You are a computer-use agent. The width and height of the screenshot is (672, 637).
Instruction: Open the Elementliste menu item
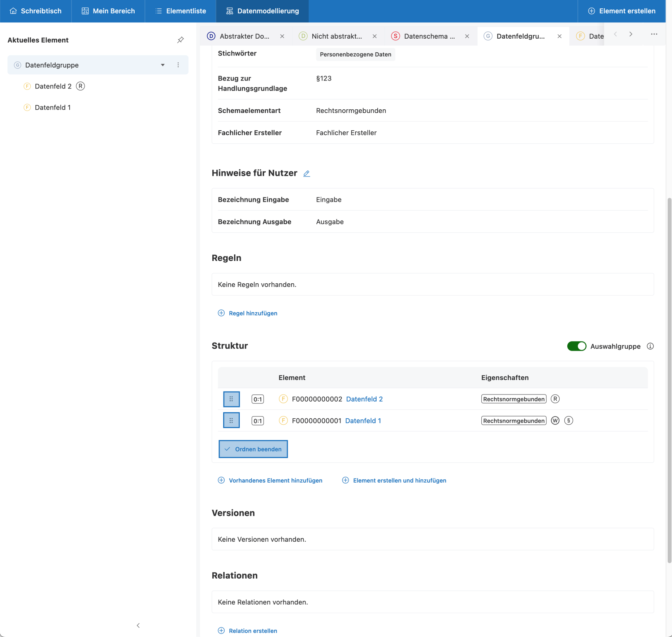point(181,11)
